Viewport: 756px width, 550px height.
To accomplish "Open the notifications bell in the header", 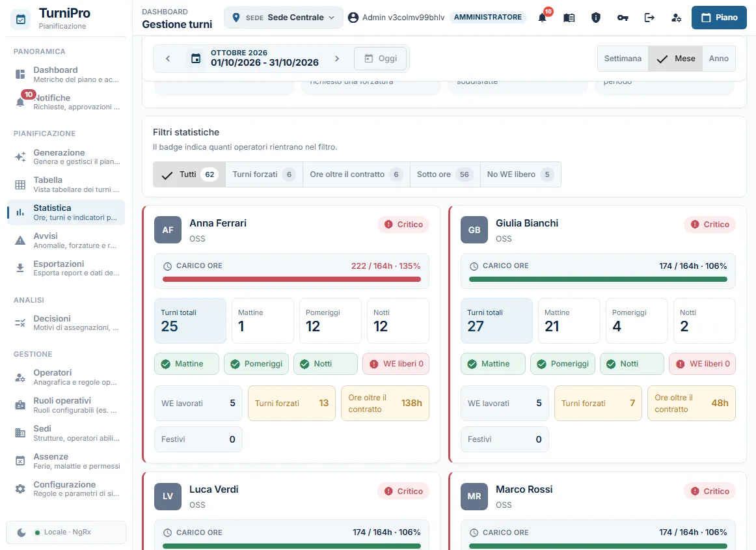I will (x=543, y=18).
